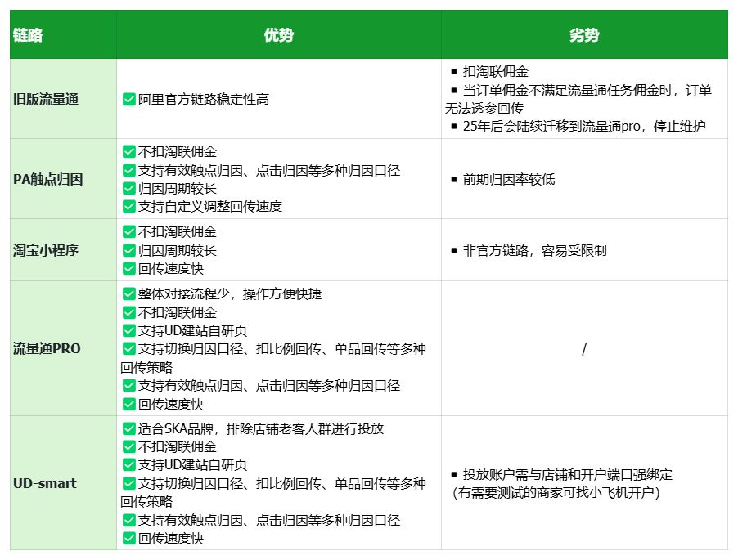This screenshot has height=560, width=738.
Task: Click 归因周期较长 in the PA触点归因 row
Action: 178,189
